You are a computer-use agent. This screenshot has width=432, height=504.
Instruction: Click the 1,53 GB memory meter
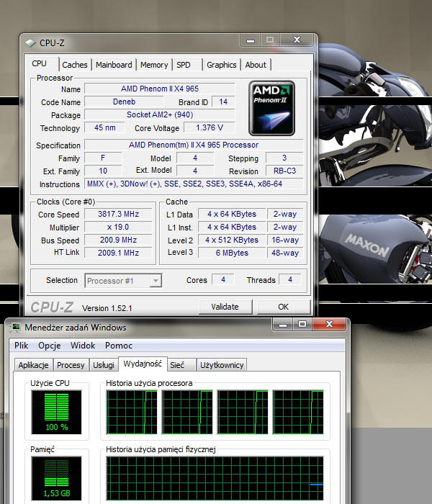[x=57, y=478]
